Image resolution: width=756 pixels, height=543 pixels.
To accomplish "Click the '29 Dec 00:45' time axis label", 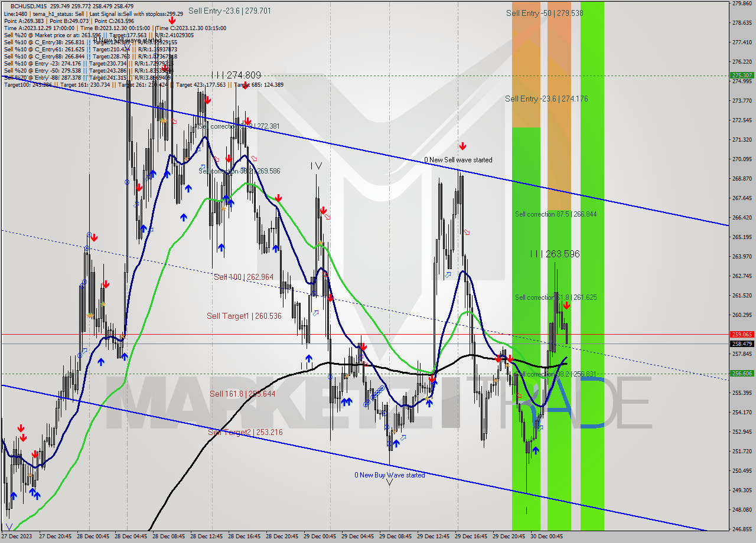I will 319,537.
